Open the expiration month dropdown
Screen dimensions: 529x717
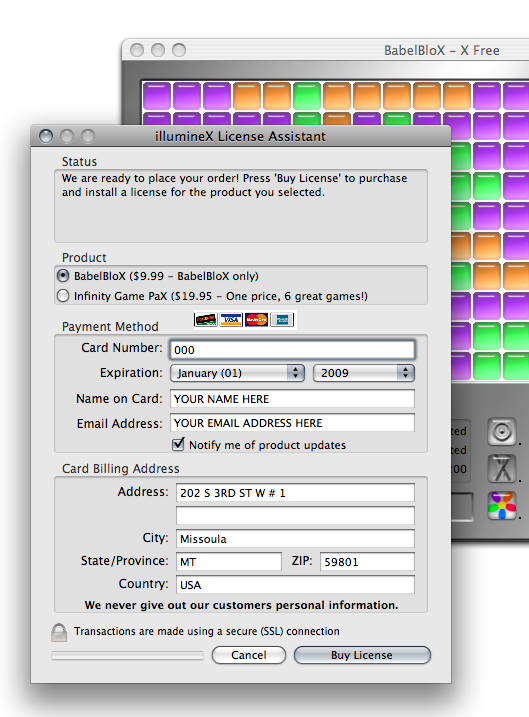tap(237, 373)
